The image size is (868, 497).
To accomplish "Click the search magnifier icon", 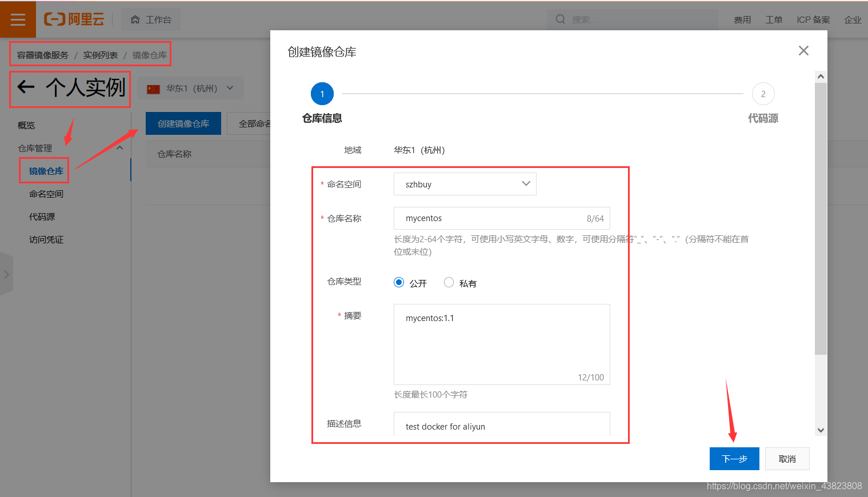I will click(x=561, y=19).
